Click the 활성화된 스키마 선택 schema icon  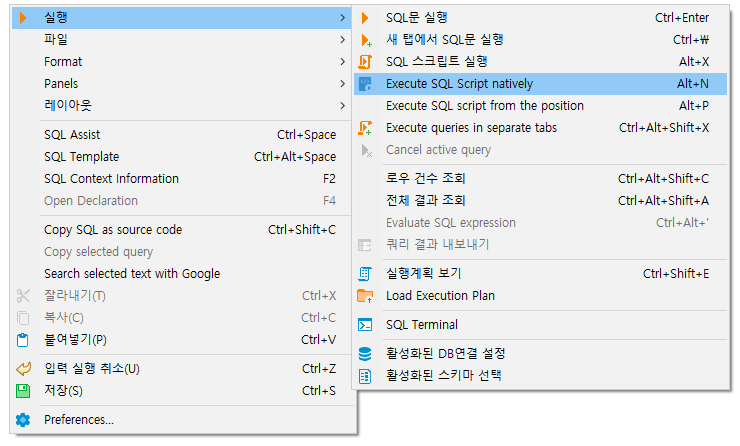pyautogui.click(x=365, y=376)
